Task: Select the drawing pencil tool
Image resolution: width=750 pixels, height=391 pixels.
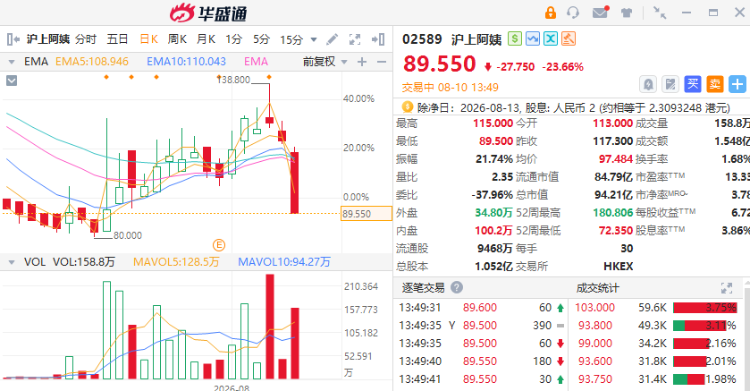Action: click(x=332, y=39)
